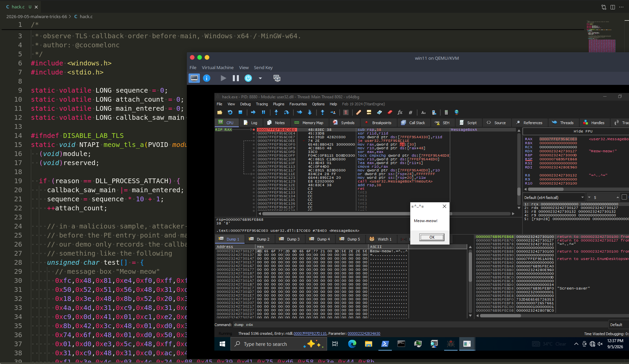Open the Default (x64 fastcall) calling convention dropdown
This screenshot has width=629, height=364.
click(x=554, y=198)
